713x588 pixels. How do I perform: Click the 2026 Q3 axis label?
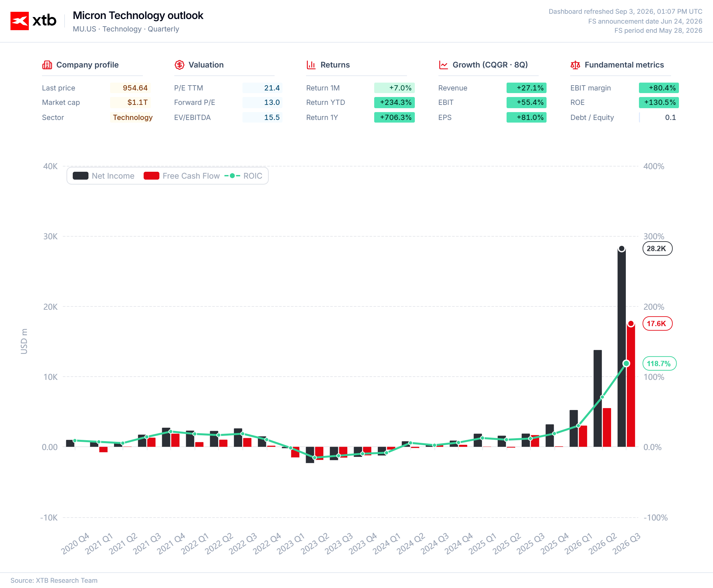coord(627,543)
